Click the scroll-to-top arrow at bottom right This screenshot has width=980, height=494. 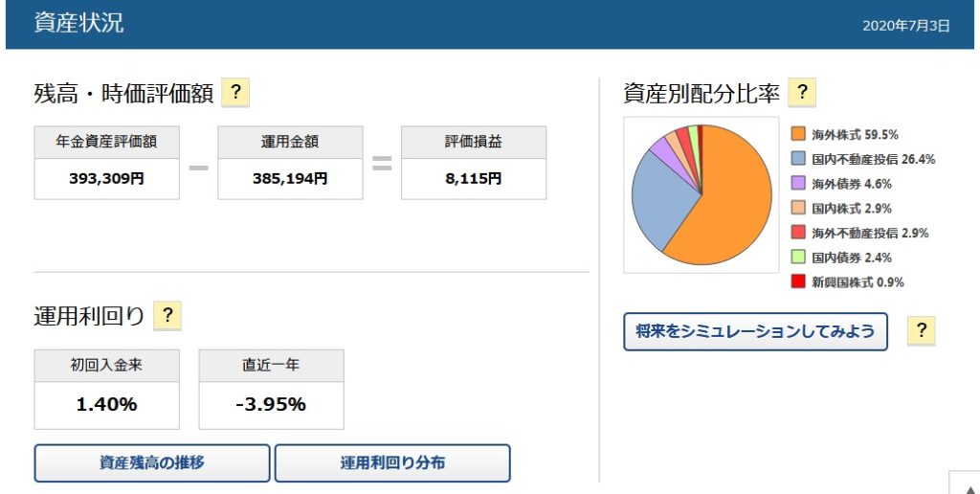(969, 486)
